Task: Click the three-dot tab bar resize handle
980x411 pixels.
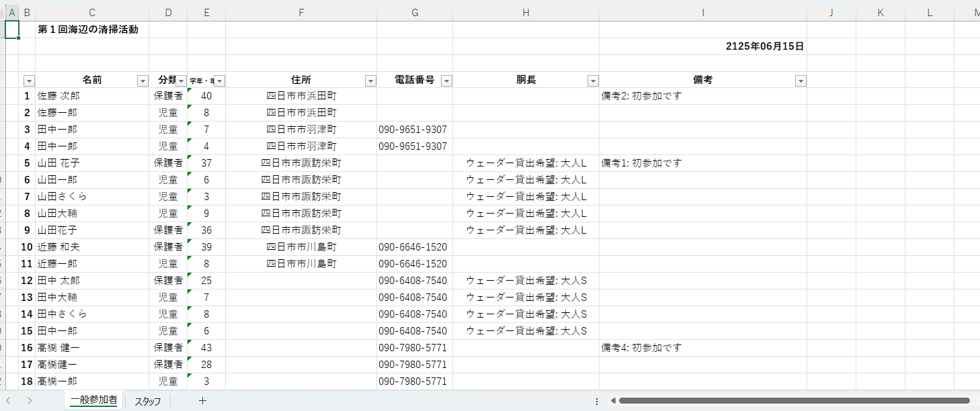Action: [597, 401]
